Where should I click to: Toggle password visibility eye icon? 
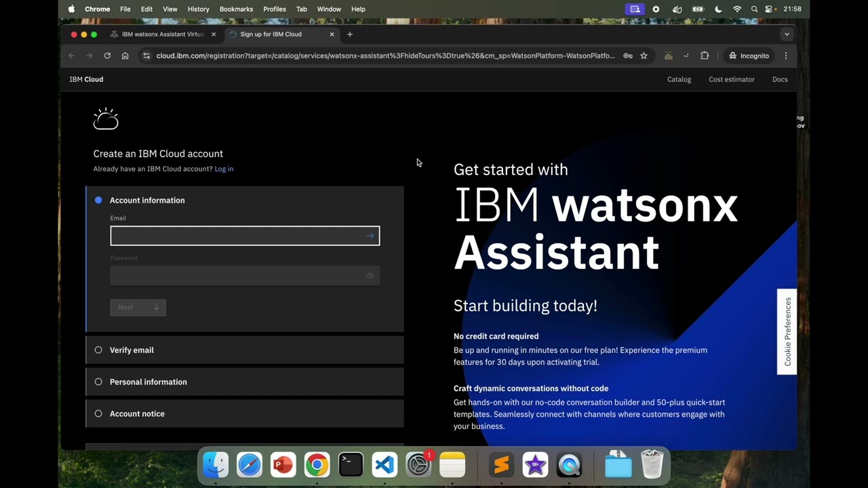[370, 276]
